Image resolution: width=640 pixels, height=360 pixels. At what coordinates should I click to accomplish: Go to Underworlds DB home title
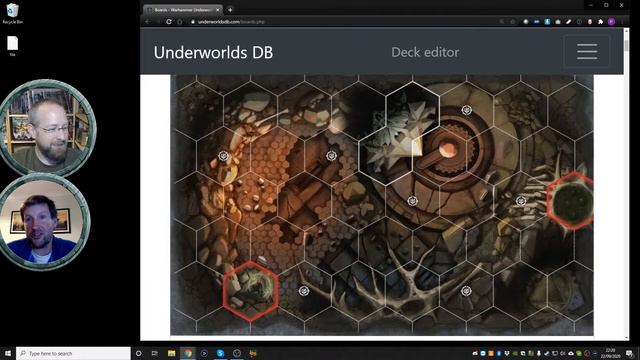(213, 52)
